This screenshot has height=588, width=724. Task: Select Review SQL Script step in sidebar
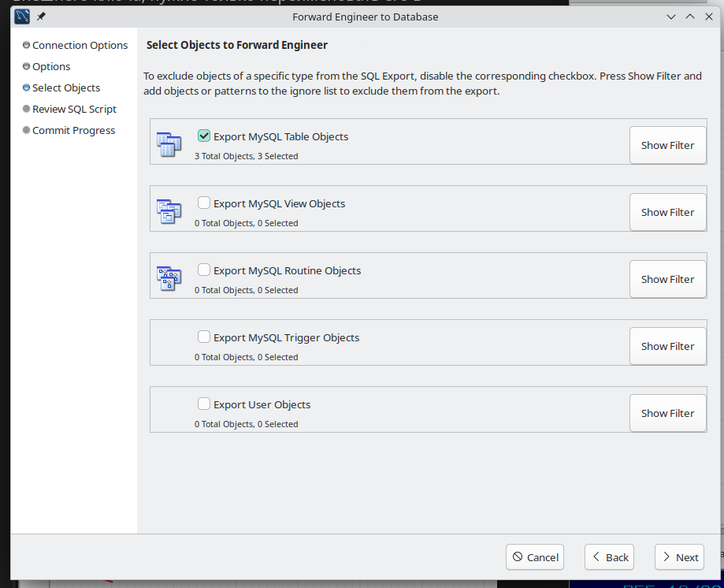74,110
